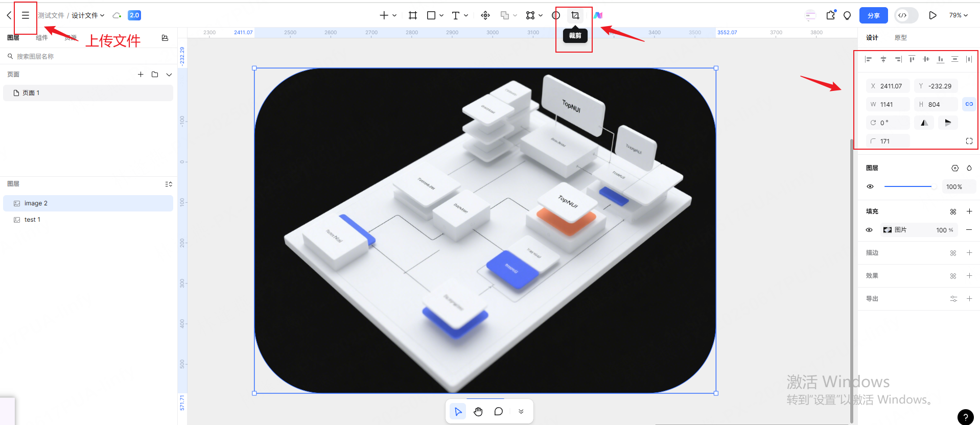
Task: Click the W width field 1141
Action: click(x=888, y=104)
